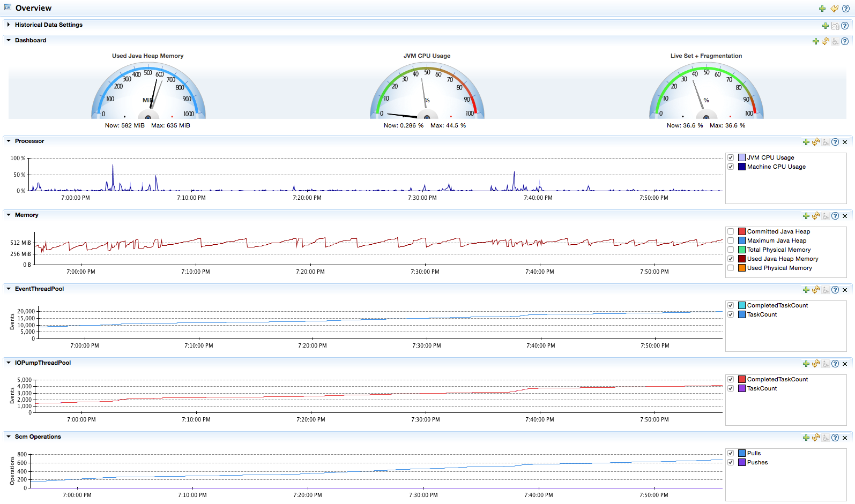
Task: Open help for the Memory section
Action: (x=835, y=216)
